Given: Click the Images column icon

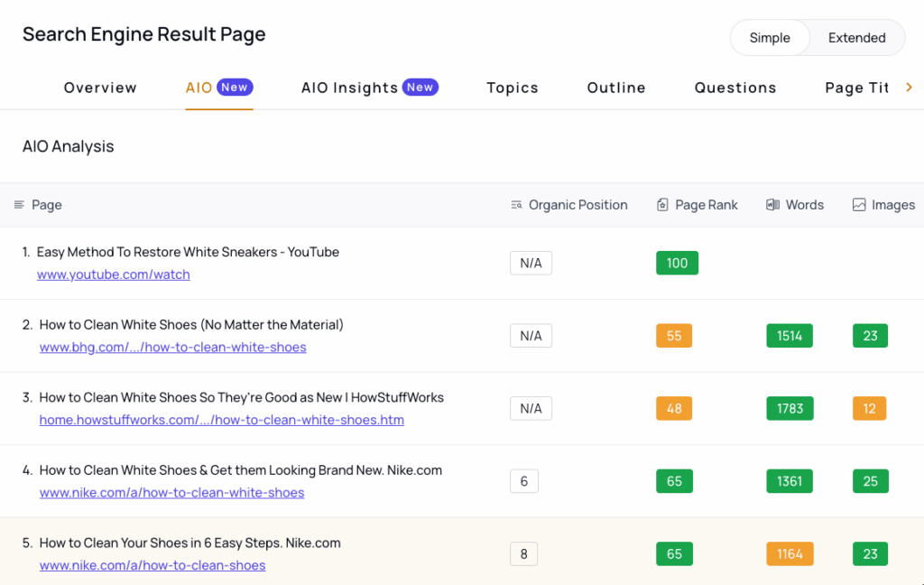Looking at the screenshot, I should click(859, 205).
